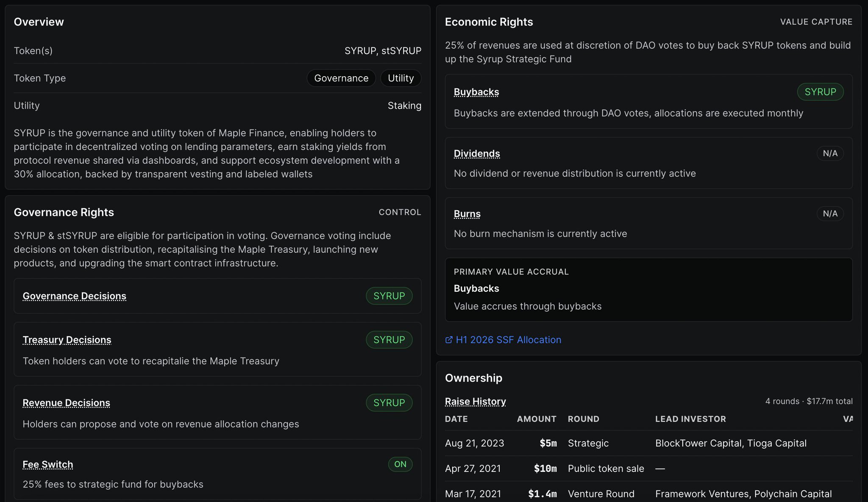
Task: Click the N/A badge next to Dividends
Action: pos(830,153)
